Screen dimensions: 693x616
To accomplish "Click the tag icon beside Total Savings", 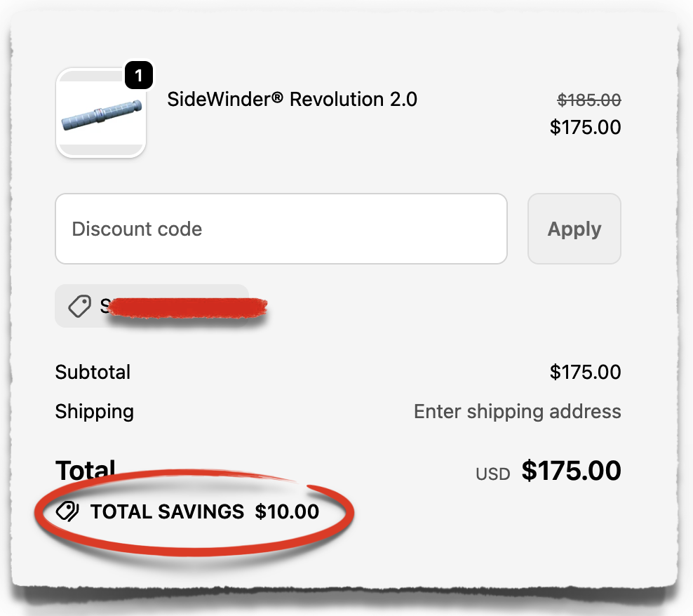I will pos(67,512).
